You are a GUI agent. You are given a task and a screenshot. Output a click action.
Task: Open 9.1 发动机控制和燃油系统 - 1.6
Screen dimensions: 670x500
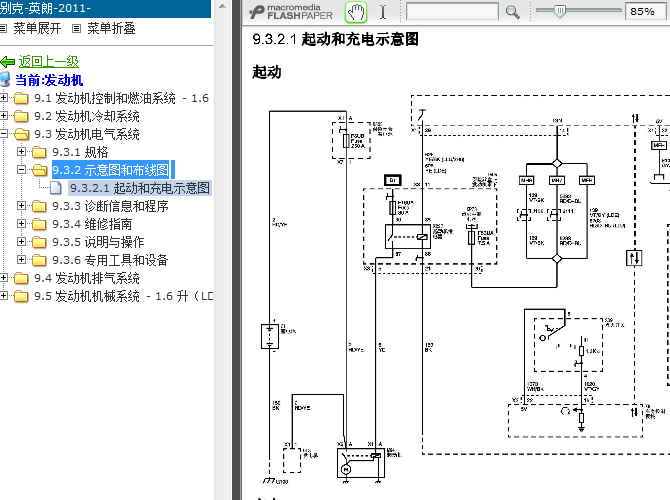tap(121, 98)
